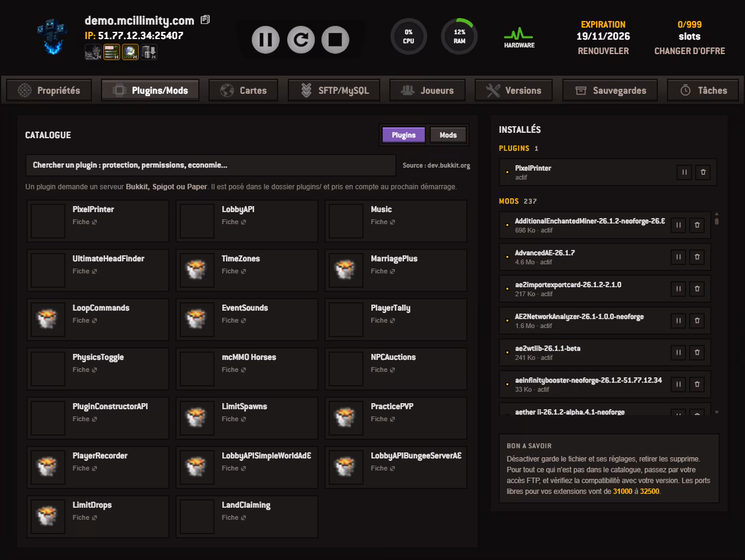Open the Joueurs tab
The width and height of the screenshot is (745, 560).
pos(427,91)
